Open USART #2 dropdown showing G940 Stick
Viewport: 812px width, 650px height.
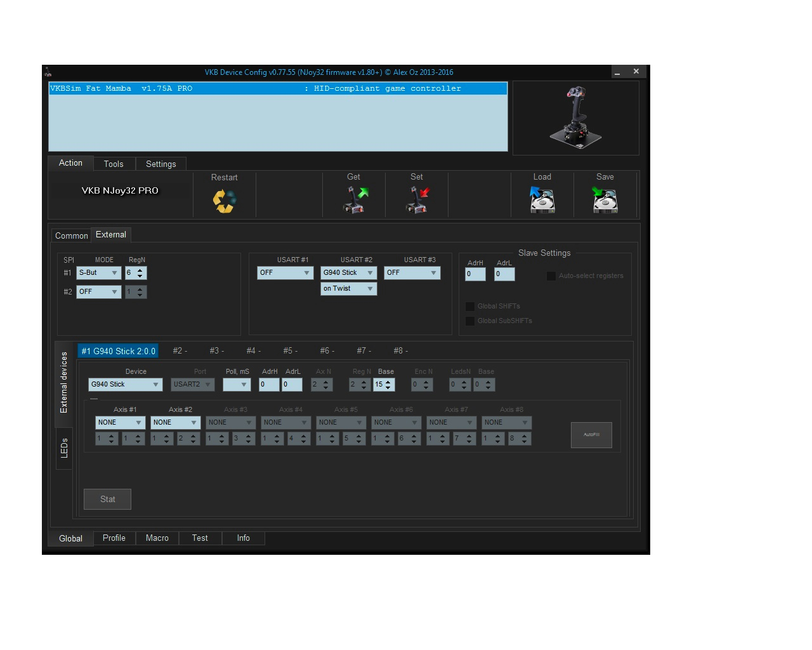[x=349, y=273]
